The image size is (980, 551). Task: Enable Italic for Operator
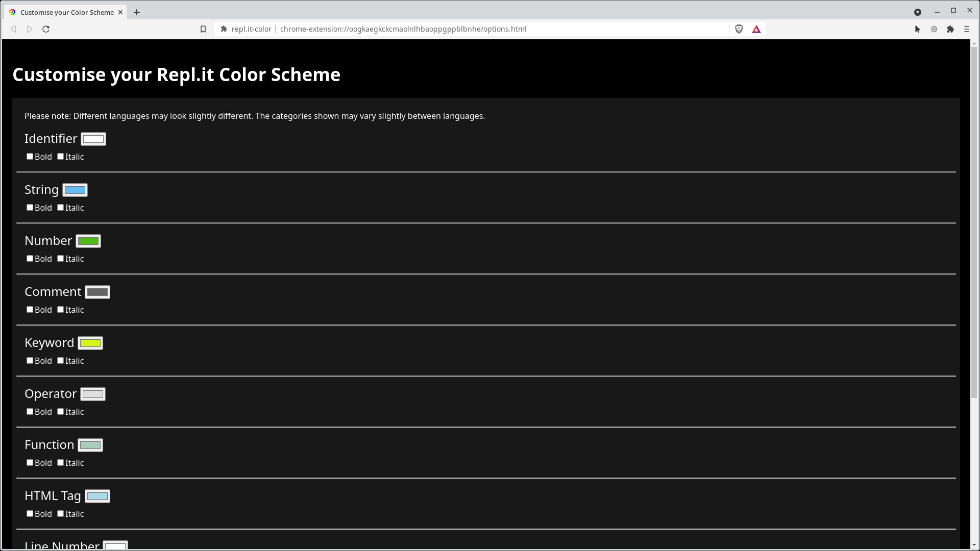pyautogui.click(x=60, y=412)
